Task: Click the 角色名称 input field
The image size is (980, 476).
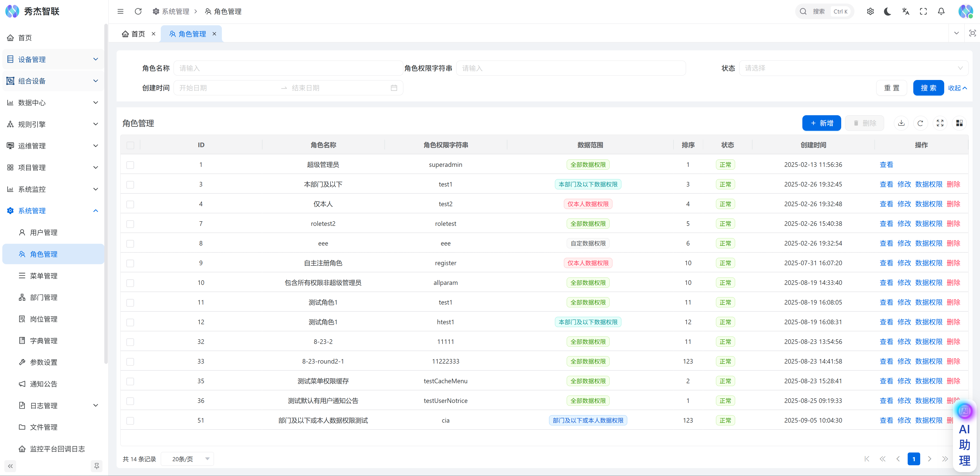Action: click(288, 68)
